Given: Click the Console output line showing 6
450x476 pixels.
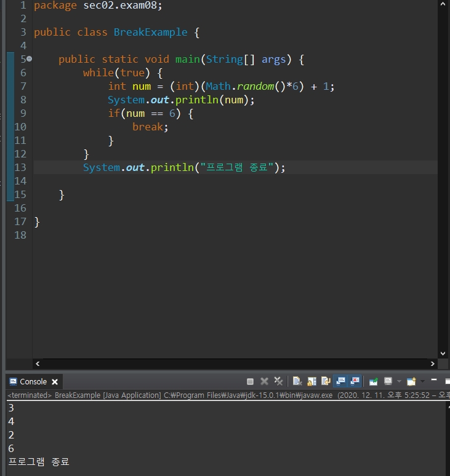Looking at the screenshot, I should click(11, 448).
